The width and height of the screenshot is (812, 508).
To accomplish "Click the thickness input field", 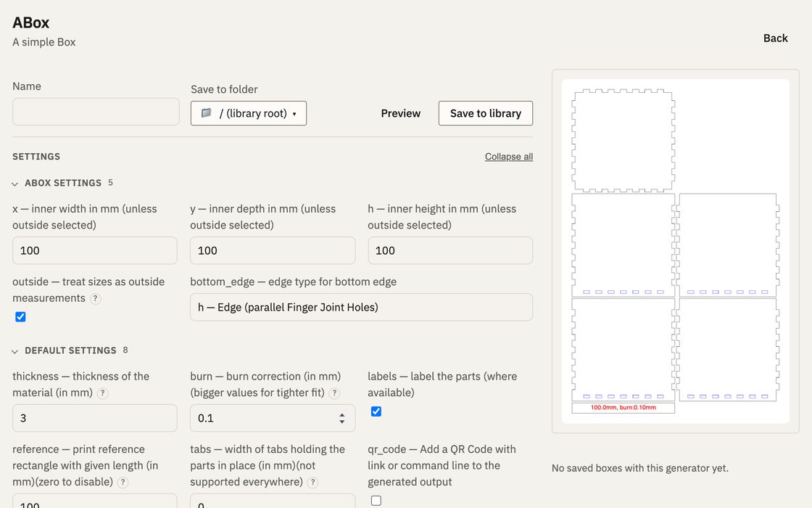I will [x=95, y=418].
